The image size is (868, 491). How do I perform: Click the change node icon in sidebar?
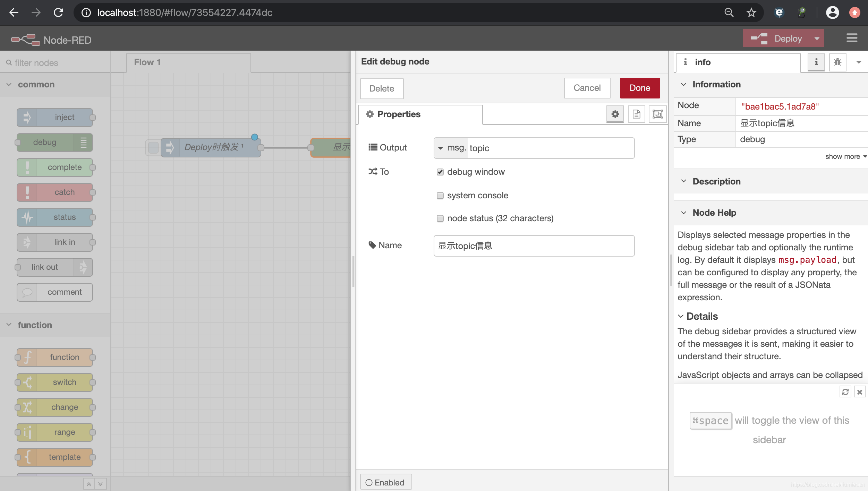(x=28, y=407)
